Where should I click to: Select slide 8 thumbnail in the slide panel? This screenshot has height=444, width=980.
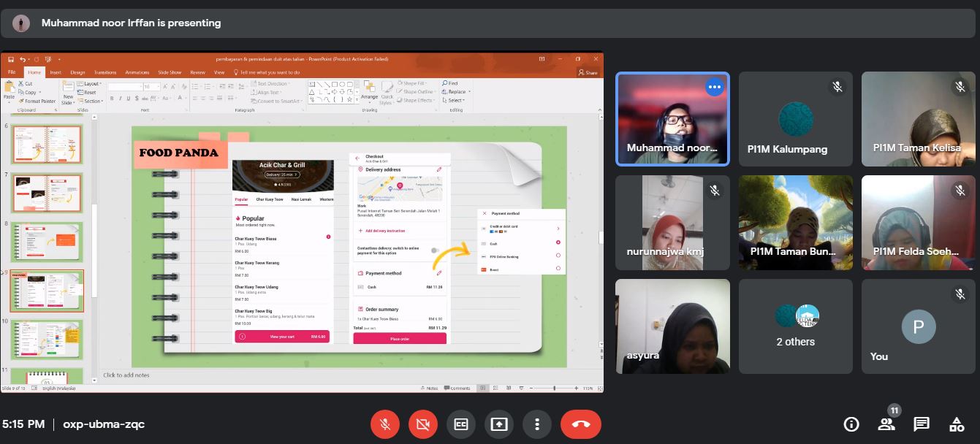(x=46, y=242)
